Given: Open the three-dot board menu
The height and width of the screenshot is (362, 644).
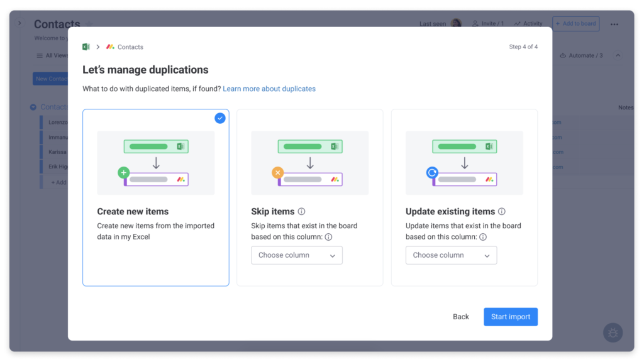Looking at the screenshot, I should tap(614, 24).
